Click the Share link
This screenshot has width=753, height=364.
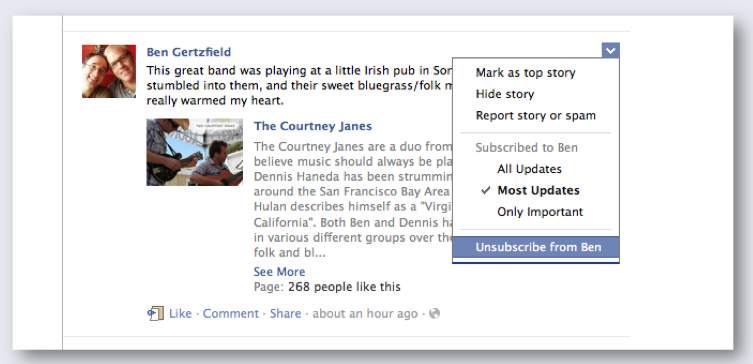(x=285, y=314)
